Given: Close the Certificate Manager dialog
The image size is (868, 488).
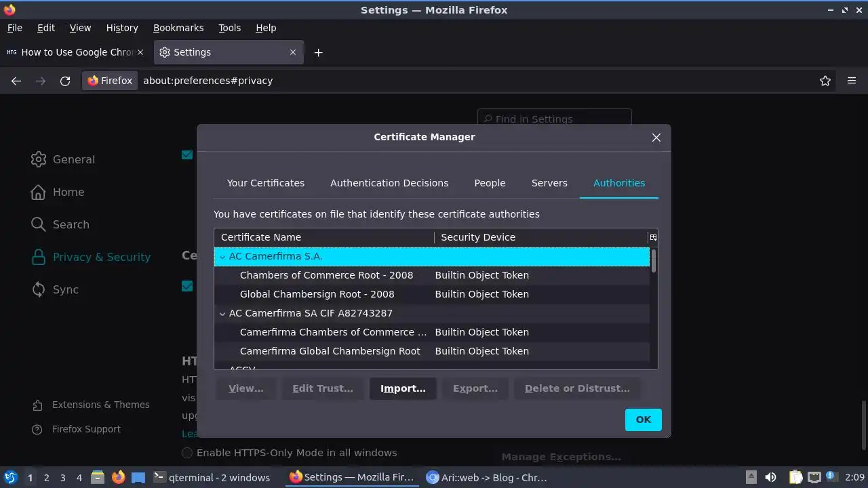Looking at the screenshot, I should point(656,138).
